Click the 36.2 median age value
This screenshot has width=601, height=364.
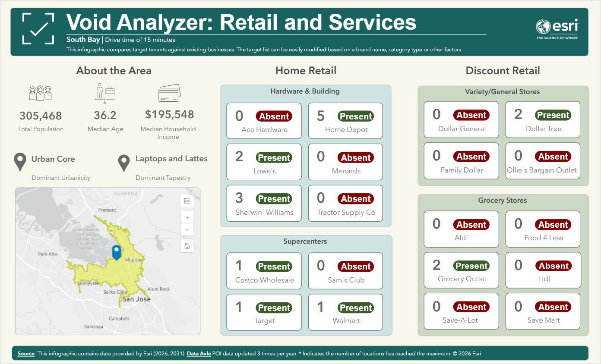105,116
